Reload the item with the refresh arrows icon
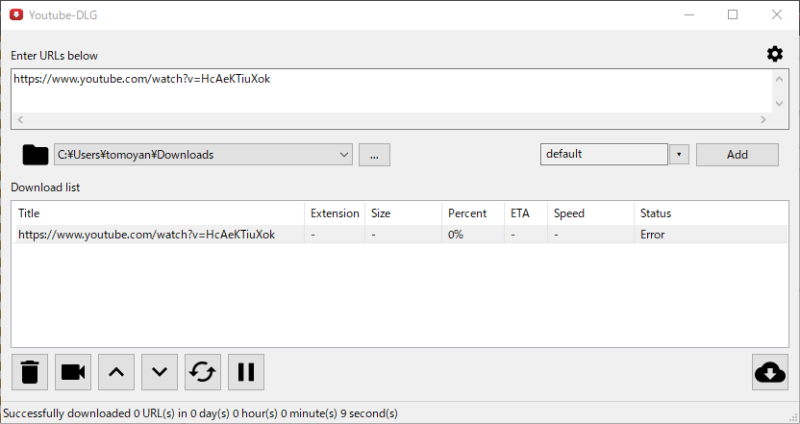 (203, 372)
